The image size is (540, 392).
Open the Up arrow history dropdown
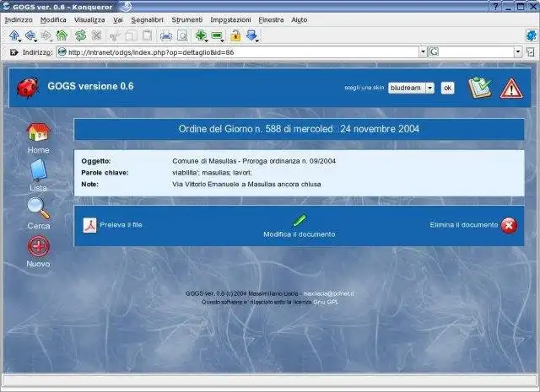pyautogui.click(x=20, y=41)
